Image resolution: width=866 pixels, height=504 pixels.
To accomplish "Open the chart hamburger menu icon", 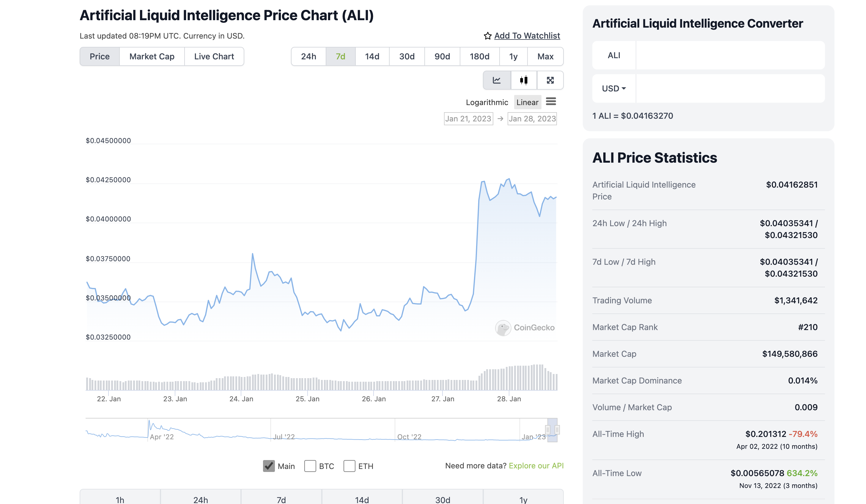I will (551, 102).
